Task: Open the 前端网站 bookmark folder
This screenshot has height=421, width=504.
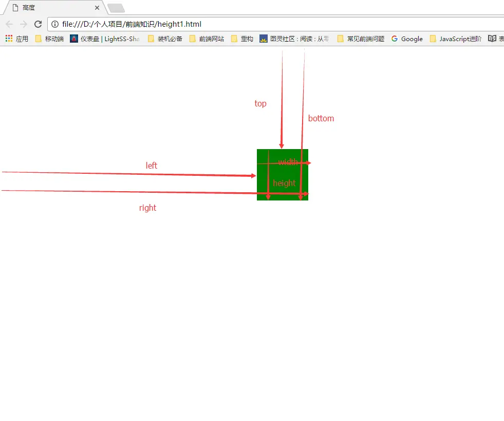Action: (x=207, y=39)
